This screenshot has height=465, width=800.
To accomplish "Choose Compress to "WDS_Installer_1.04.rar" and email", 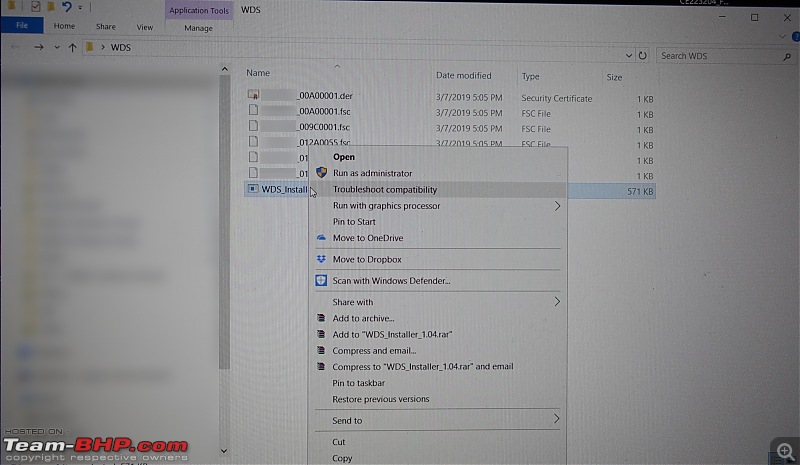I will 422,366.
